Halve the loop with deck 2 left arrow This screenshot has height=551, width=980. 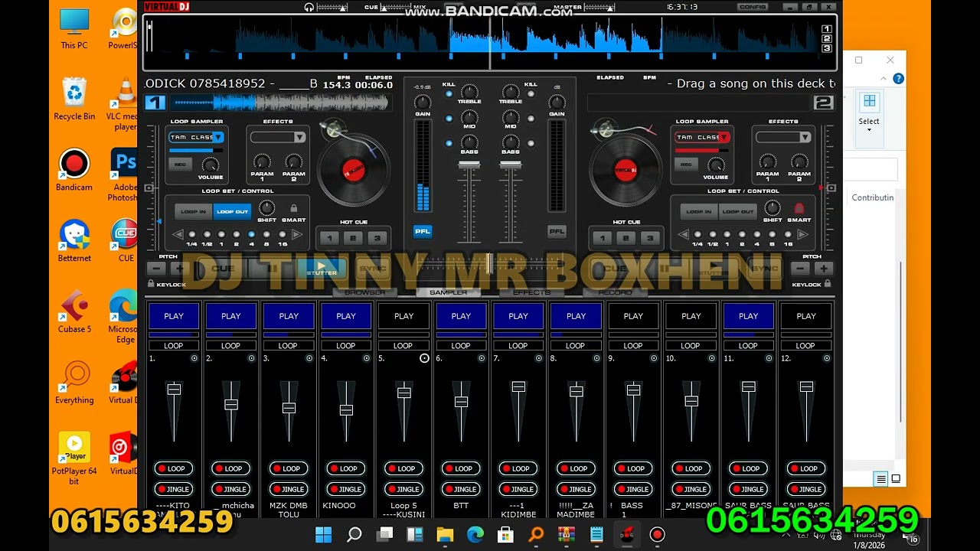coord(684,234)
